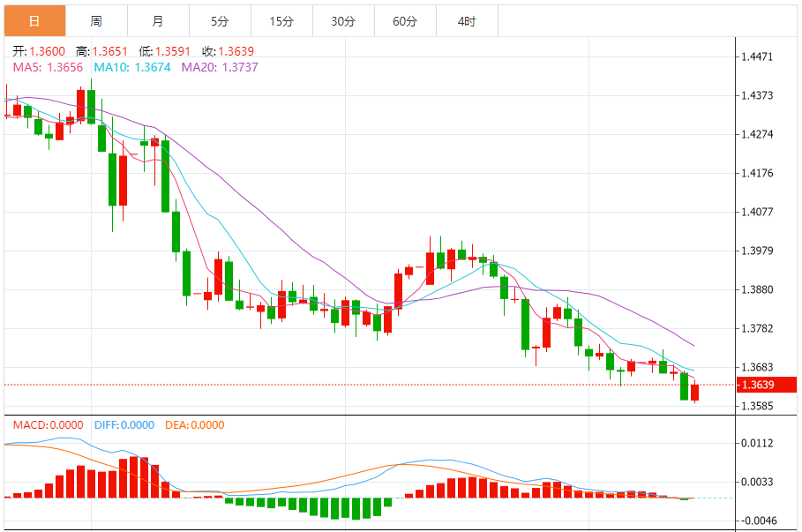Switch to the 15分 tab
The height and width of the screenshot is (532, 802).
pyautogui.click(x=281, y=21)
